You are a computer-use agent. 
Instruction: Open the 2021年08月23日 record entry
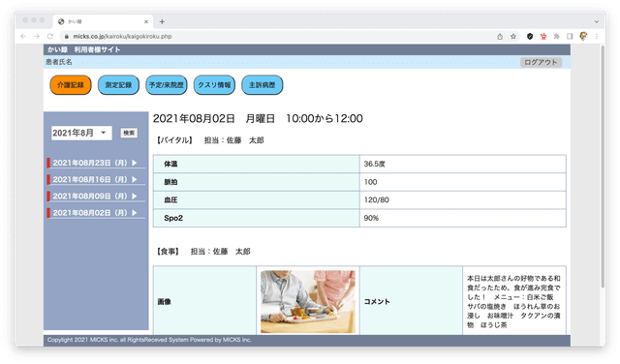click(95, 163)
